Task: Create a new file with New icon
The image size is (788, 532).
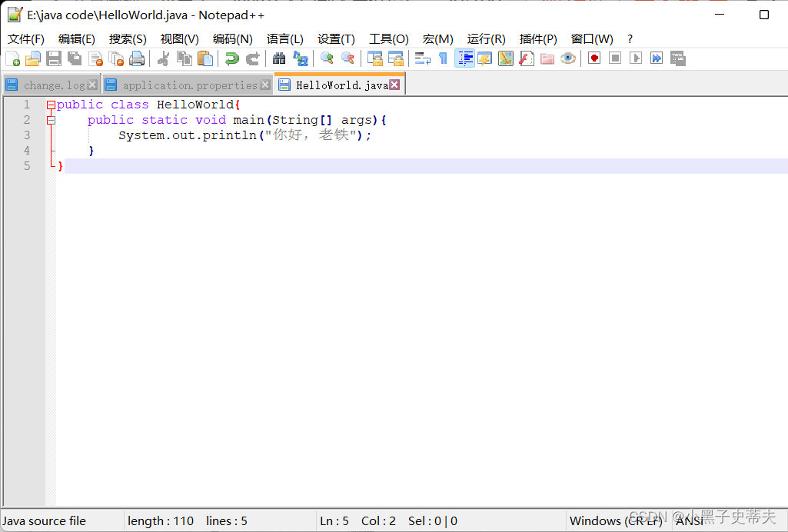Action: [x=12, y=58]
